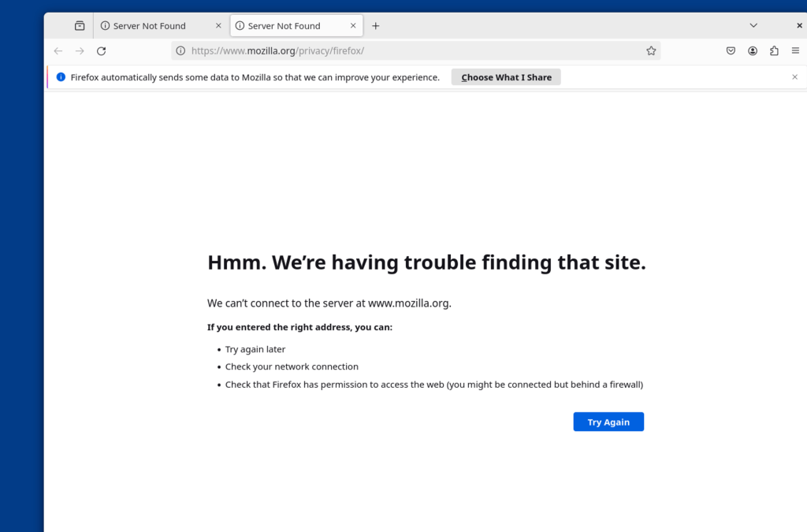Switch to the first Server Not Found tab

click(161, 26)
